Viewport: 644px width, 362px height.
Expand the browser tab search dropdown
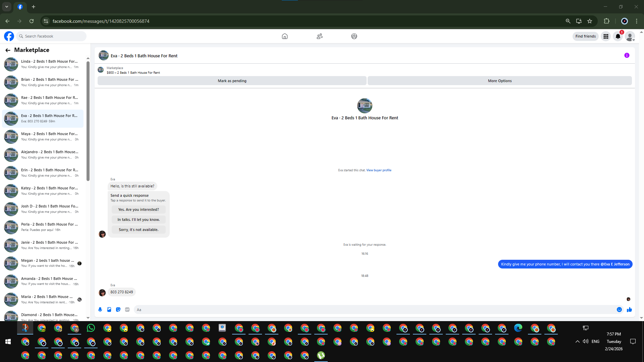[6, 7]
